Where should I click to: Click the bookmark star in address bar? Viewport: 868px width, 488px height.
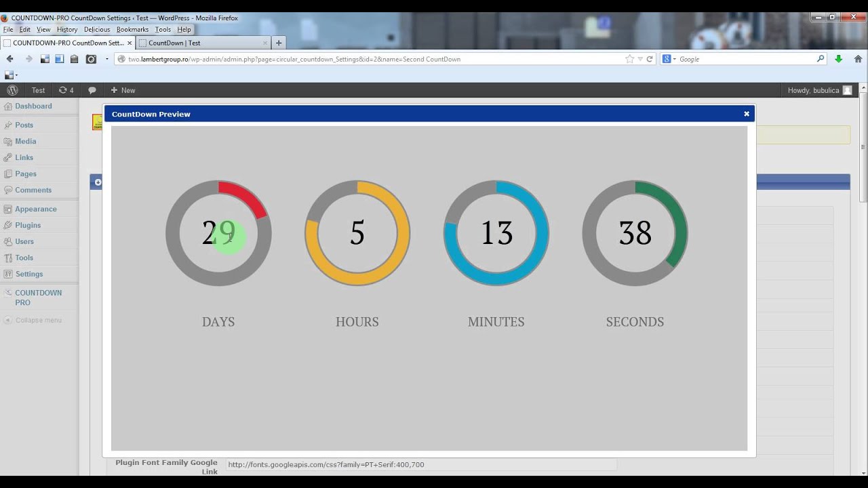click(630, 59)
